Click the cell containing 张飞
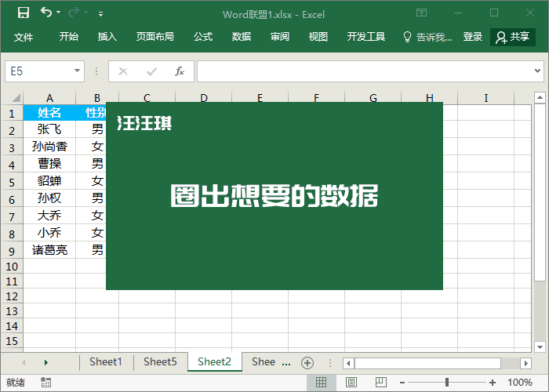The height and width of the screenshot is (392, 549). click(x=49, y=129)
